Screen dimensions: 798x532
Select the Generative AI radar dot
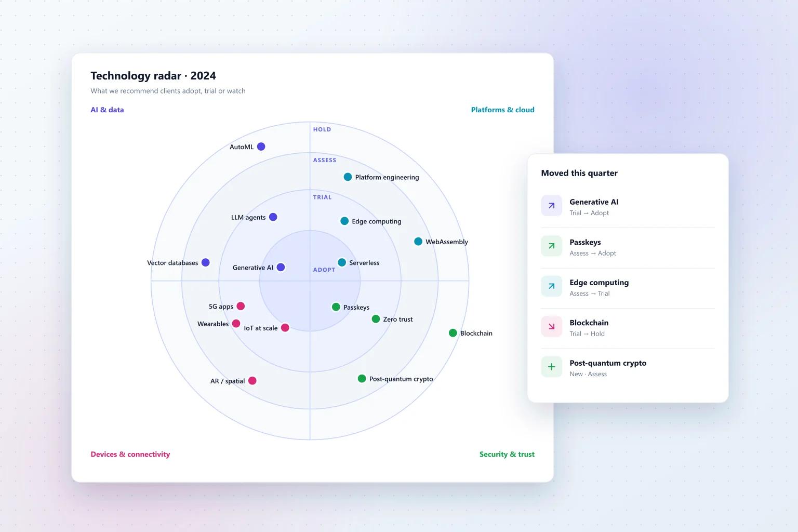(x=281, y=267)
